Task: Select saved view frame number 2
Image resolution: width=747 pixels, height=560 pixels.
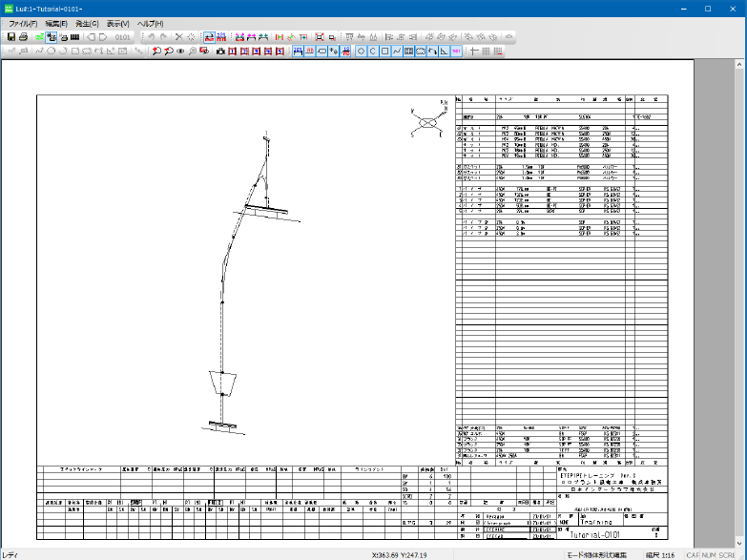Action: pos(244,51)
